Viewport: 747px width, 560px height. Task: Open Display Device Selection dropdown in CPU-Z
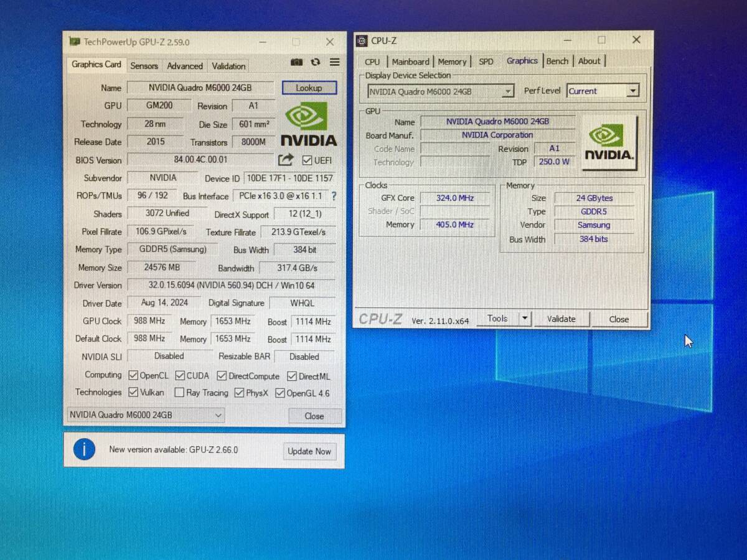(440, 91)
